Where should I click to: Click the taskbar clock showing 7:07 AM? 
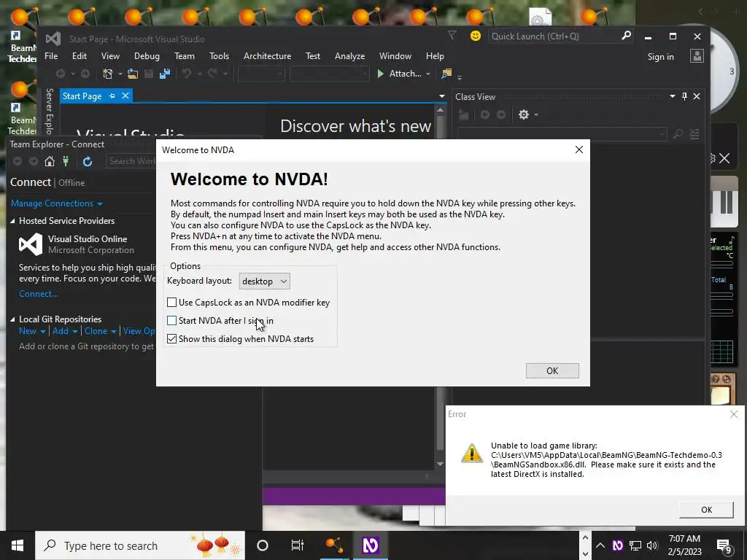(x=684, y=545)
